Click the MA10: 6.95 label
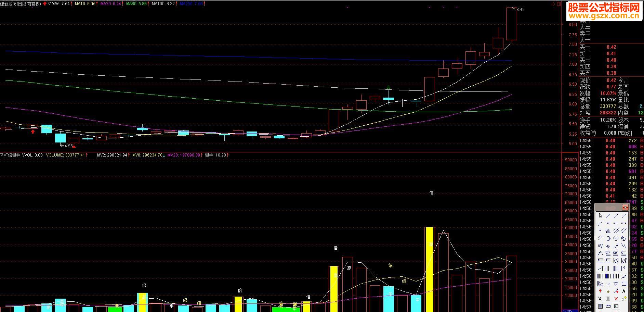The image size is (644, 312). (x=85, y=4)
